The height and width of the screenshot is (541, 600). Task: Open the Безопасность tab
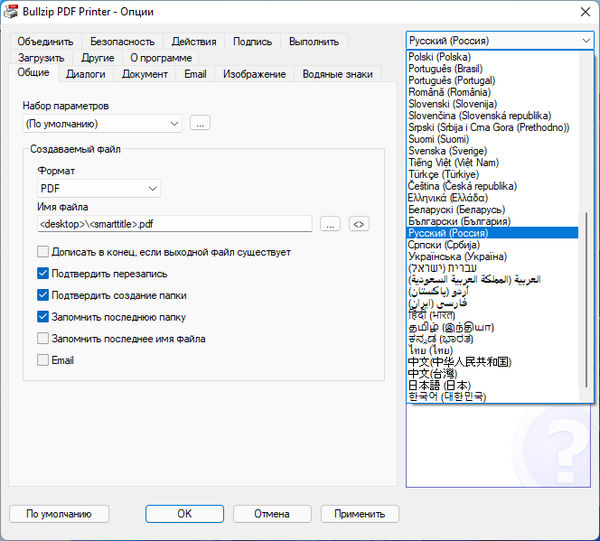[x=122, y=42]
